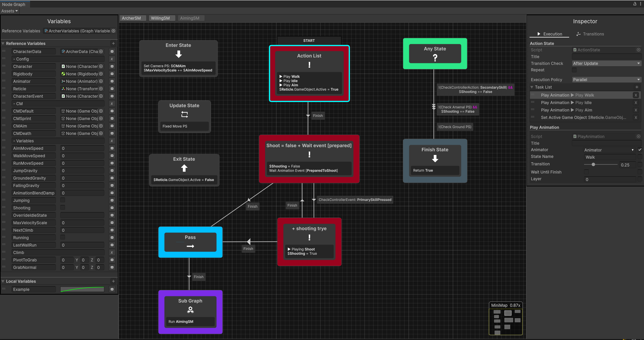
Task: Toggle the Jumping variable checkbox
Action: tap(63, 200)
